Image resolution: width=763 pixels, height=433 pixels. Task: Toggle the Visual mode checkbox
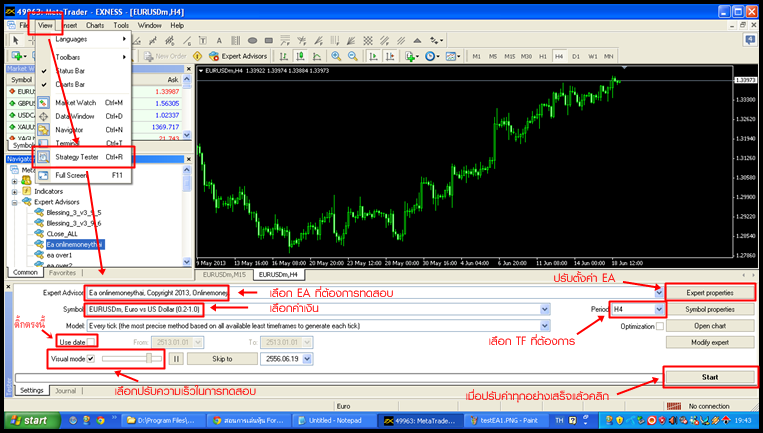(x=91, y=359)
